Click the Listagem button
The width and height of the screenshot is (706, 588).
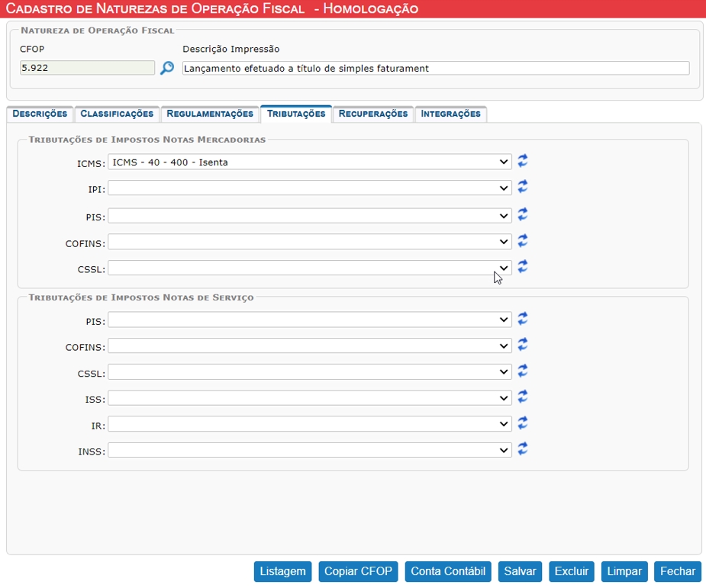coord(282,571)
